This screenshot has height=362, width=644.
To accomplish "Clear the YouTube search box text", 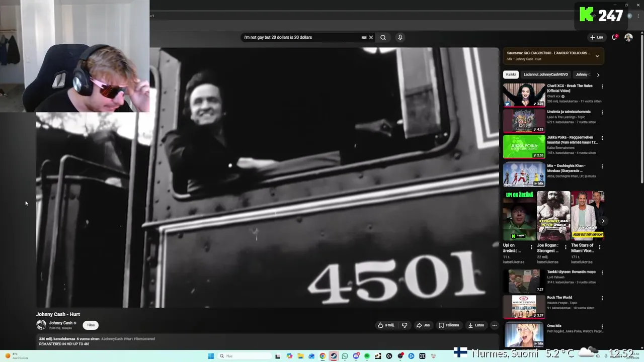I will pos(371,37).
